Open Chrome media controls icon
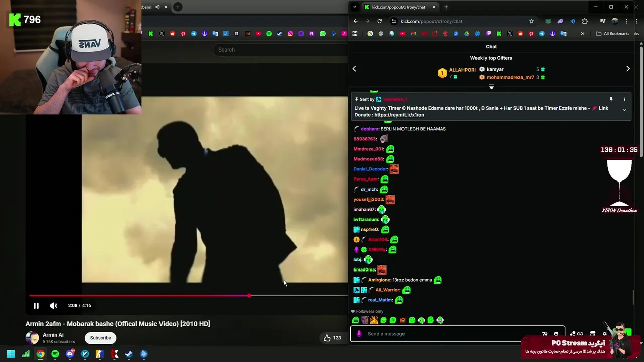Viewport: 644px width, 362px height. click(603, 21)
